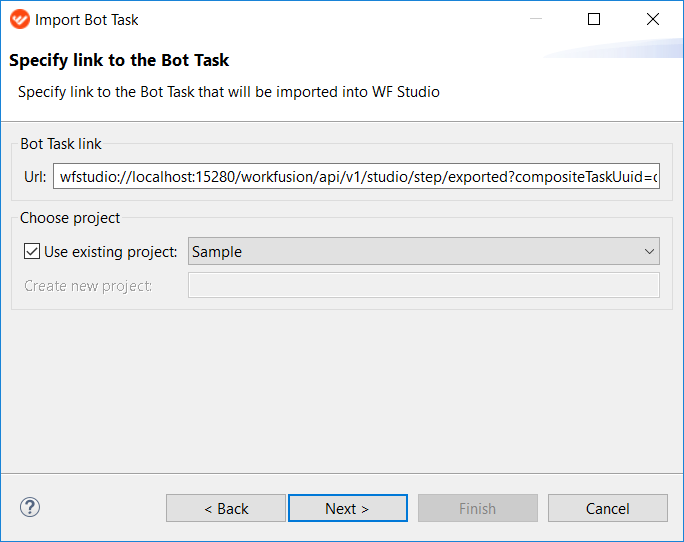Click the Create new project text field

coord(424,285)
